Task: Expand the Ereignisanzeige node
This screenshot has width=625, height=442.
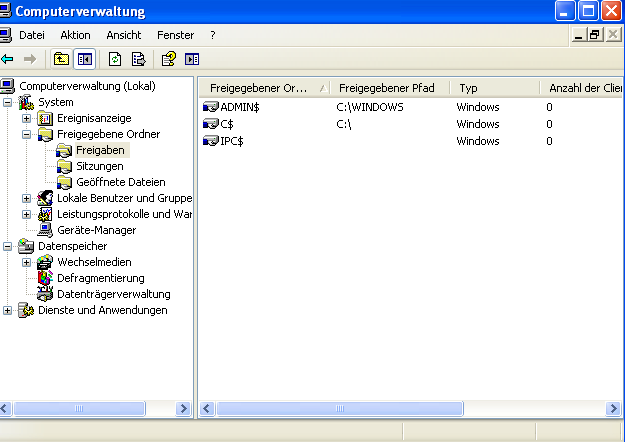Action: pos(26,118)
